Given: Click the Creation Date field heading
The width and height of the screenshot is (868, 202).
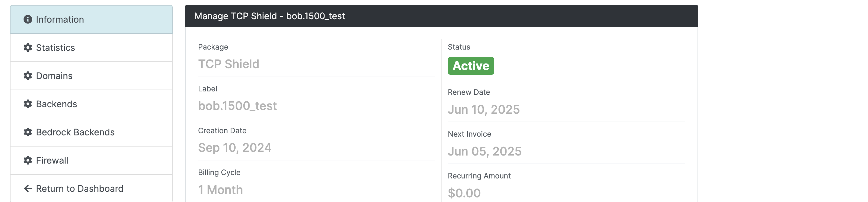Looking at the screenshot, I should click(x=222, y=131).
